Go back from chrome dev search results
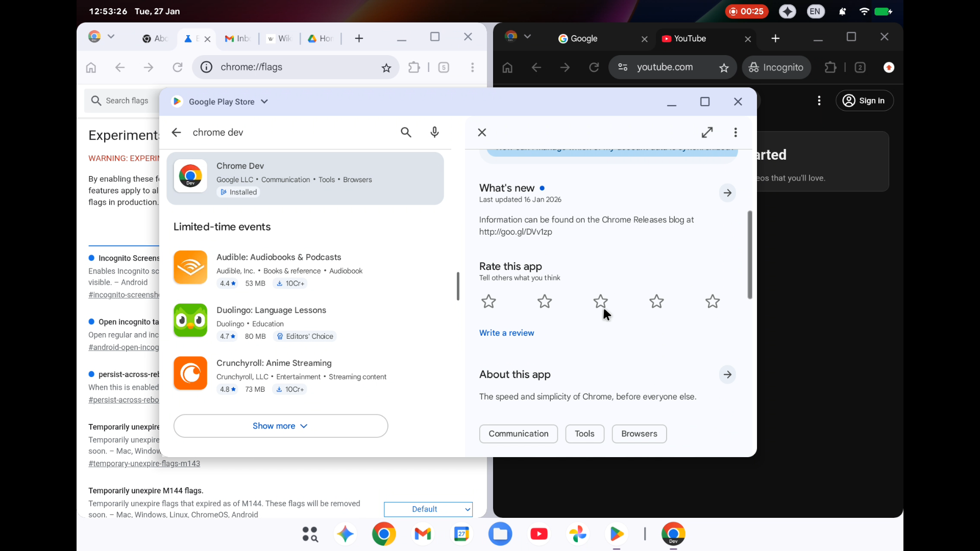Screen dimensions: 980x551 176,133
